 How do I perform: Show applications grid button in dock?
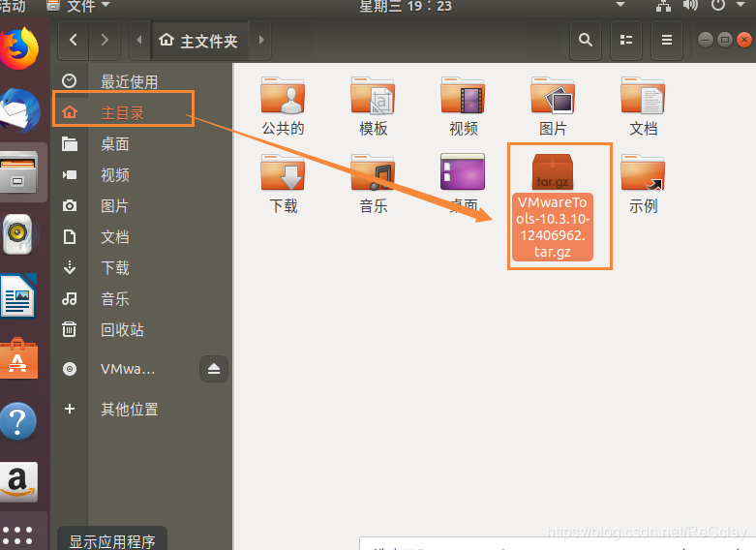(17, 535)
